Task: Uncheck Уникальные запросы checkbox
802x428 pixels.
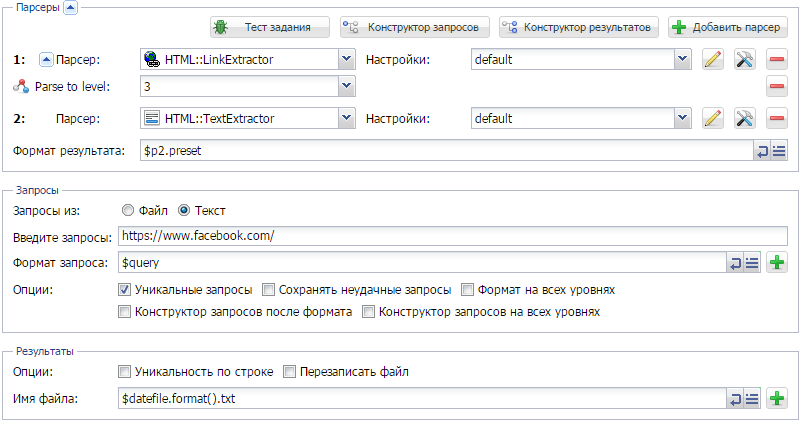Action: click(124, 290)
